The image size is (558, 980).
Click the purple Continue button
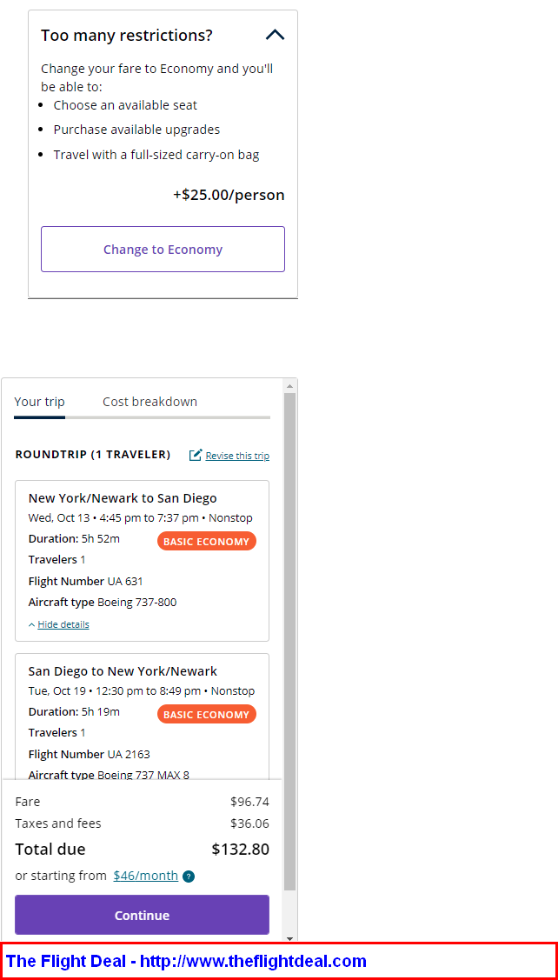pyautogui.click(x=142, y=915)
